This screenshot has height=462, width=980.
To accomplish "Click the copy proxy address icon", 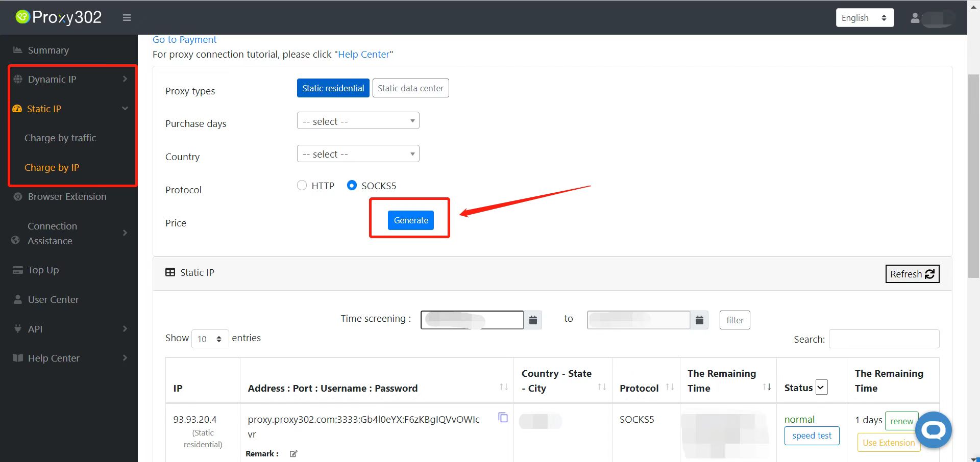I will click(503, 418).
